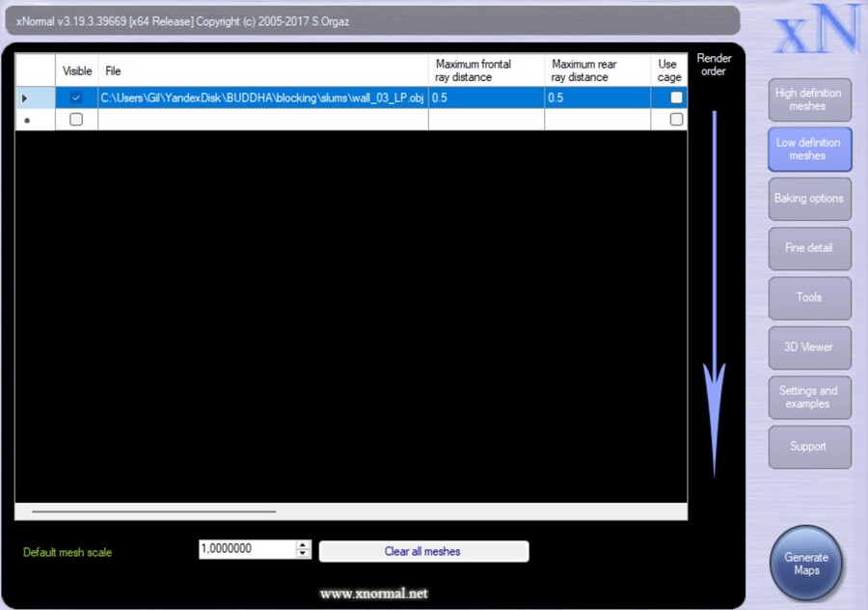Click the xN logo
The width and height of the screenshot is (868, 610).
click(x=817, y=31)
